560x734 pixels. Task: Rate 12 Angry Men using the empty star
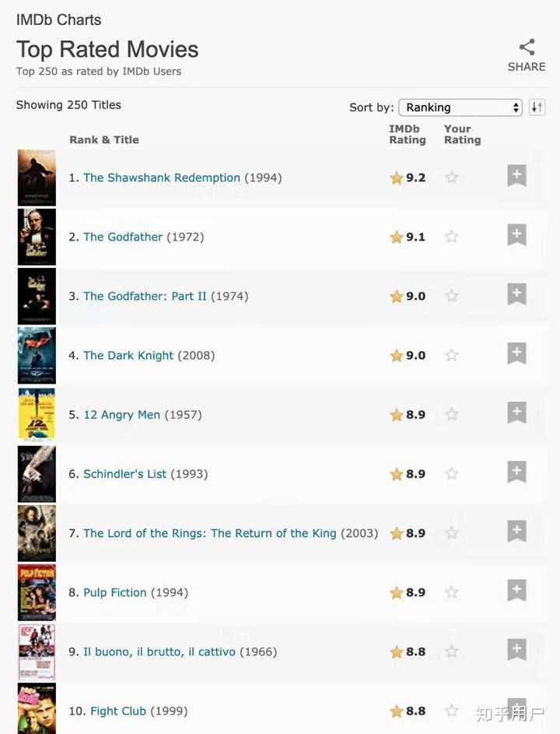pos(451,414)
